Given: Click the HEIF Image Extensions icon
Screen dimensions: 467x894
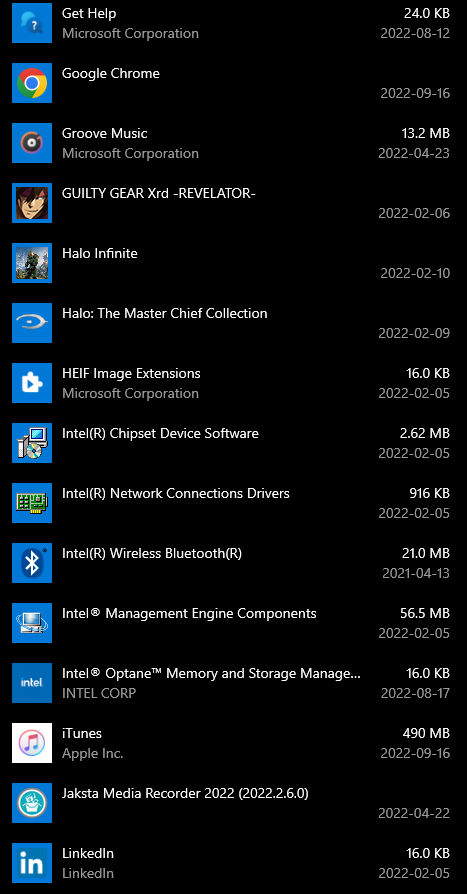Looking at the screenshot, I should pos(32,383).
